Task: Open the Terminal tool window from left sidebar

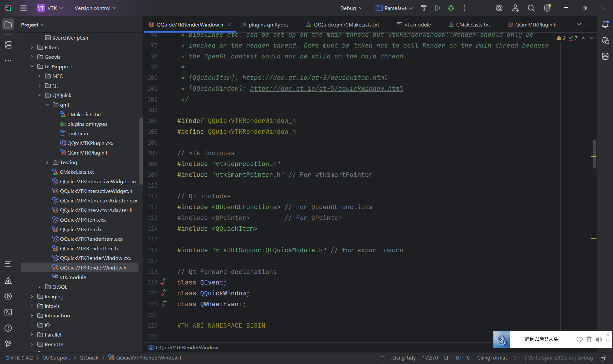Action: click(8, 312)
